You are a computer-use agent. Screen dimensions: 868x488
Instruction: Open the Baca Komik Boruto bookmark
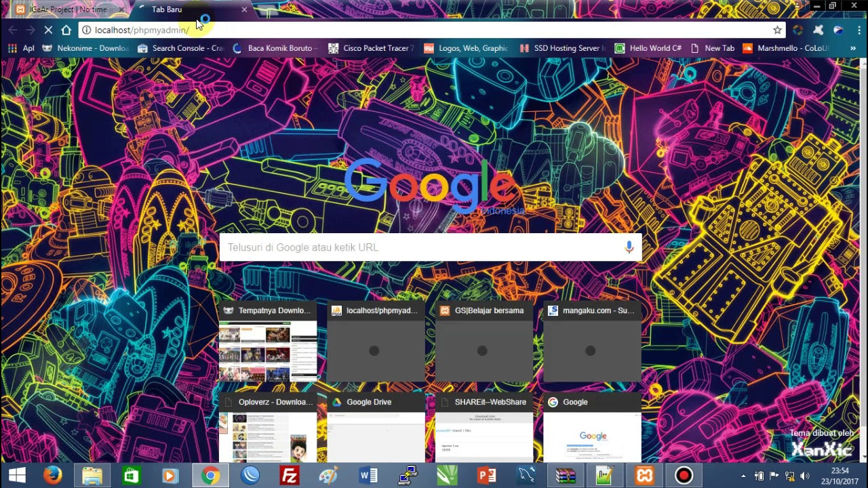tap(276, 48)
